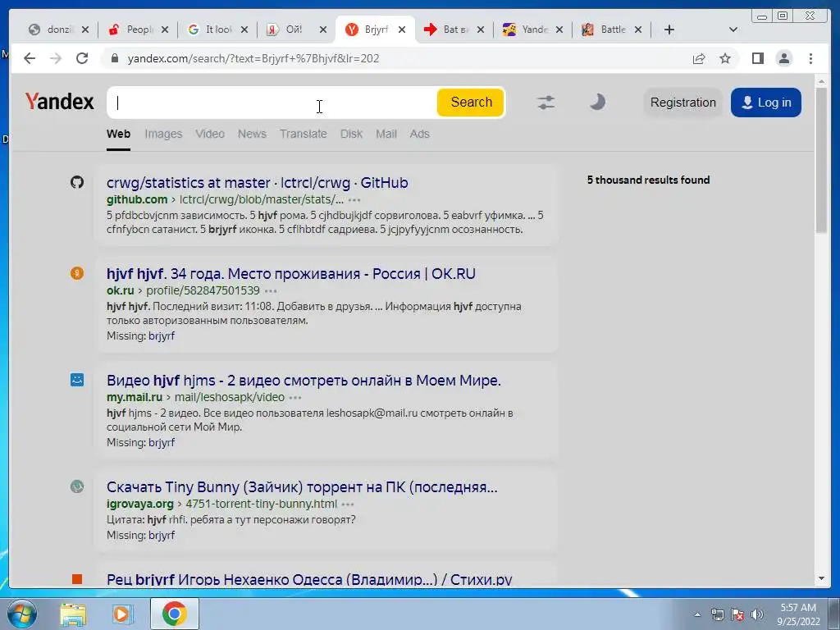Select the Images search category

point(163,134)
